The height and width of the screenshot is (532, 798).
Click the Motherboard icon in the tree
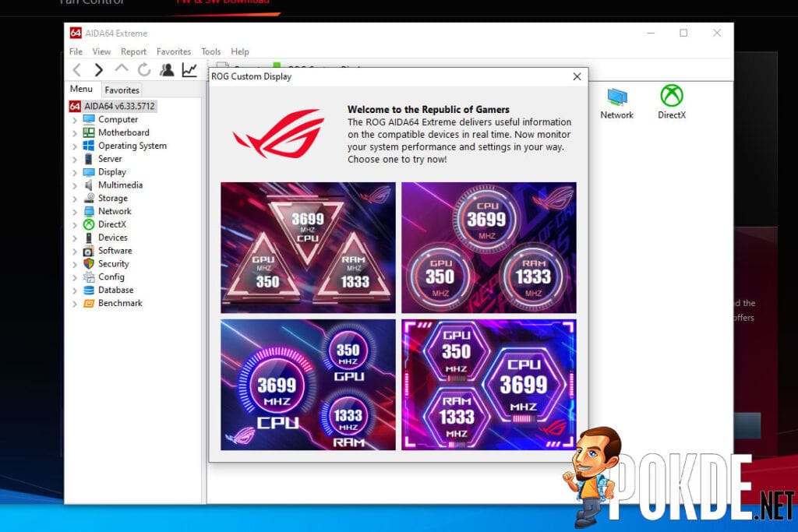tap(89, 132)
